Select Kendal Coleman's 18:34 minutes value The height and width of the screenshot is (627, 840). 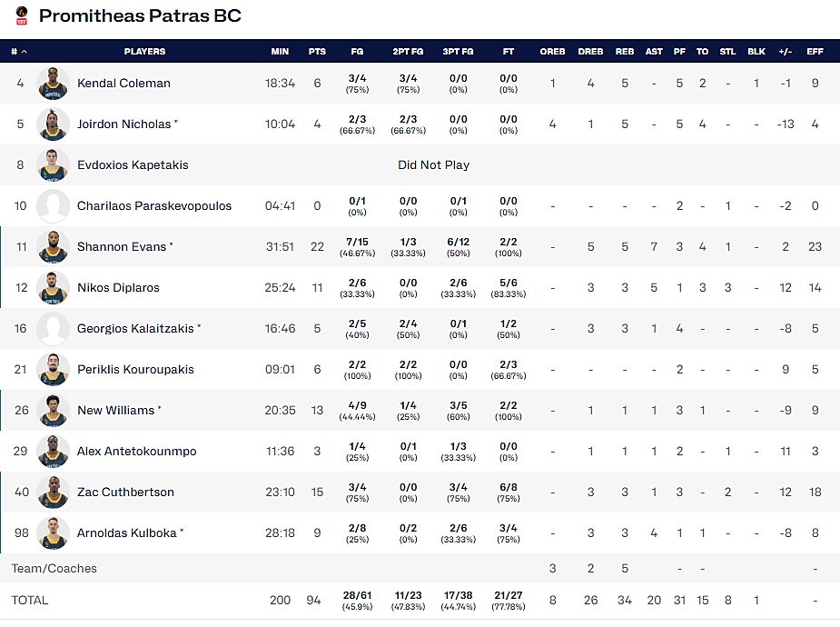tap(280, 83)
